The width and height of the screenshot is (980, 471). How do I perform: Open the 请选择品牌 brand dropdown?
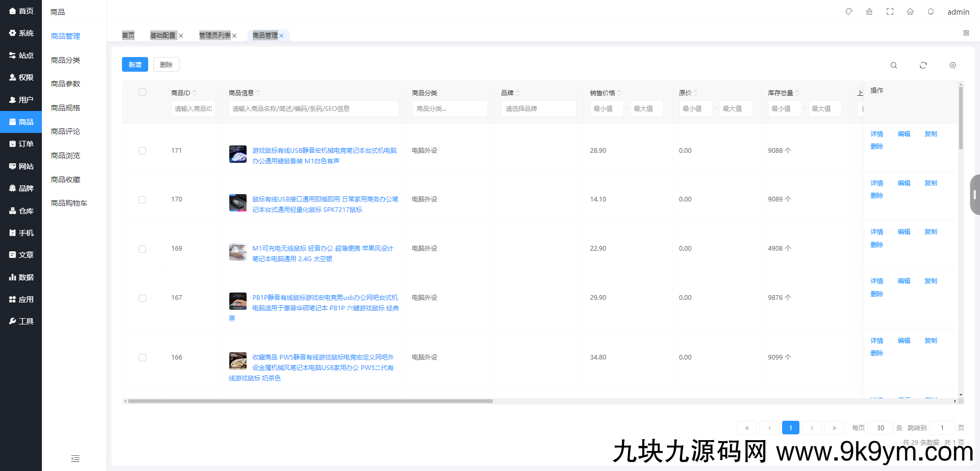tap(539, 108)
